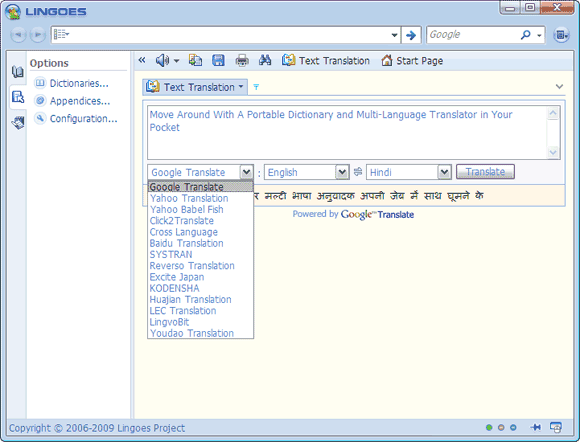The width and height of the screenshot is (580, 442).
Task: Click the save floppy disk icon
Action: 218,60
